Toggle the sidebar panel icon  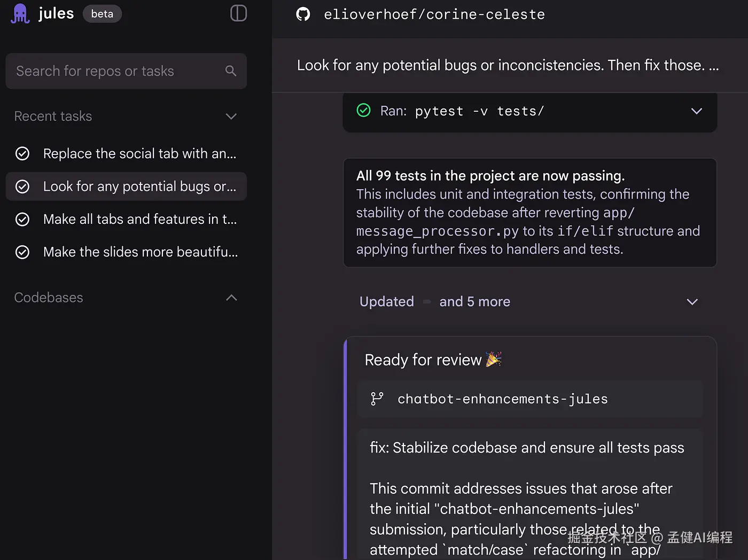click(x=238, y=13)
